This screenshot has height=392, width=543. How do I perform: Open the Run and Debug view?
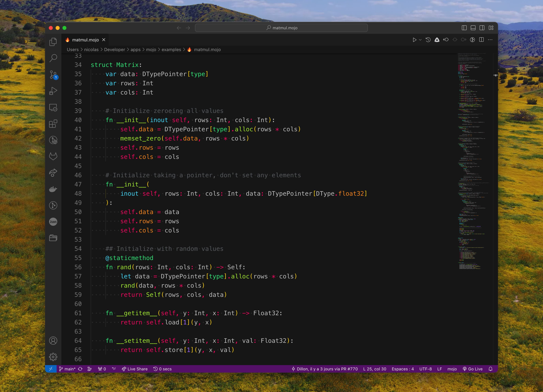point(53,91)
